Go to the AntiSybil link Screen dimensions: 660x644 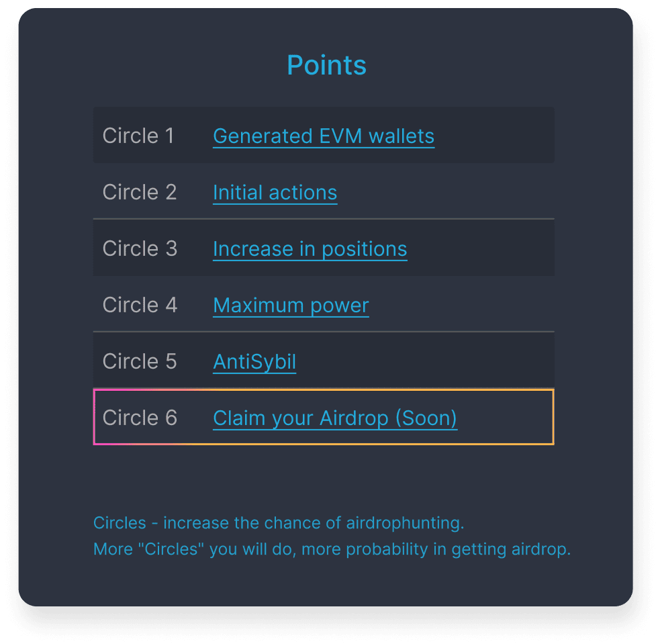254,362
